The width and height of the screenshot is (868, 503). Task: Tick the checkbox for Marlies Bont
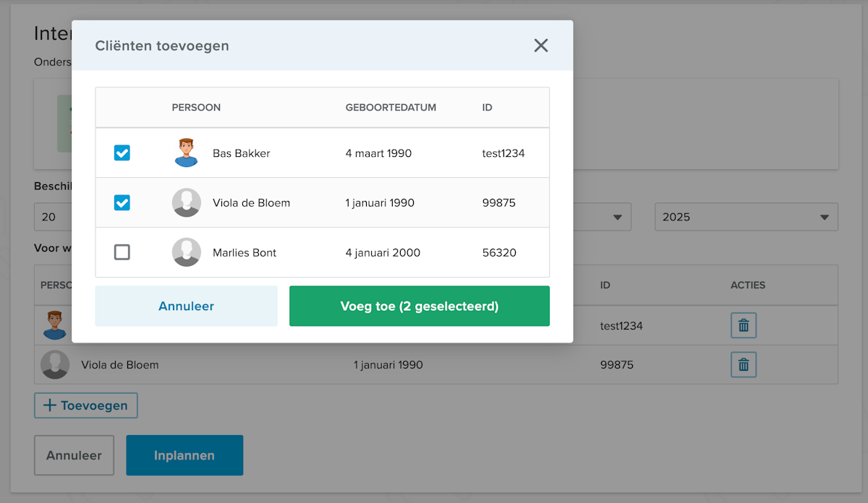122,252
